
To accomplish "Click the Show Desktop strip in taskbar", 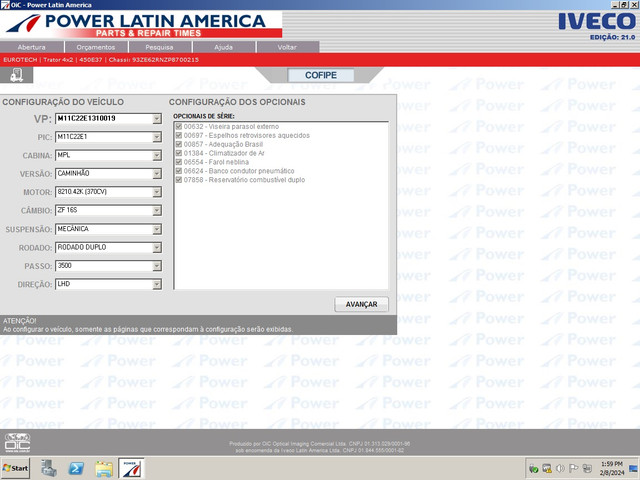I will (635, 468).
